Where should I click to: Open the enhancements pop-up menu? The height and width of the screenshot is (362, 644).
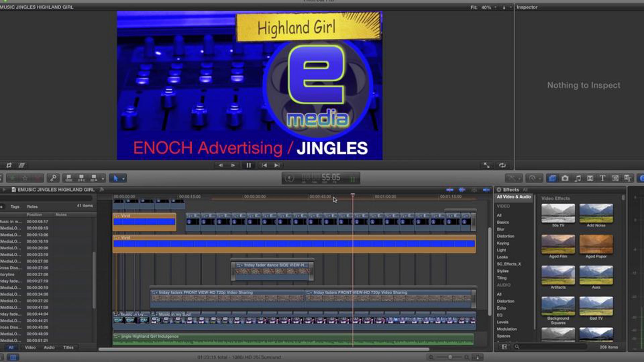point(514,178)
